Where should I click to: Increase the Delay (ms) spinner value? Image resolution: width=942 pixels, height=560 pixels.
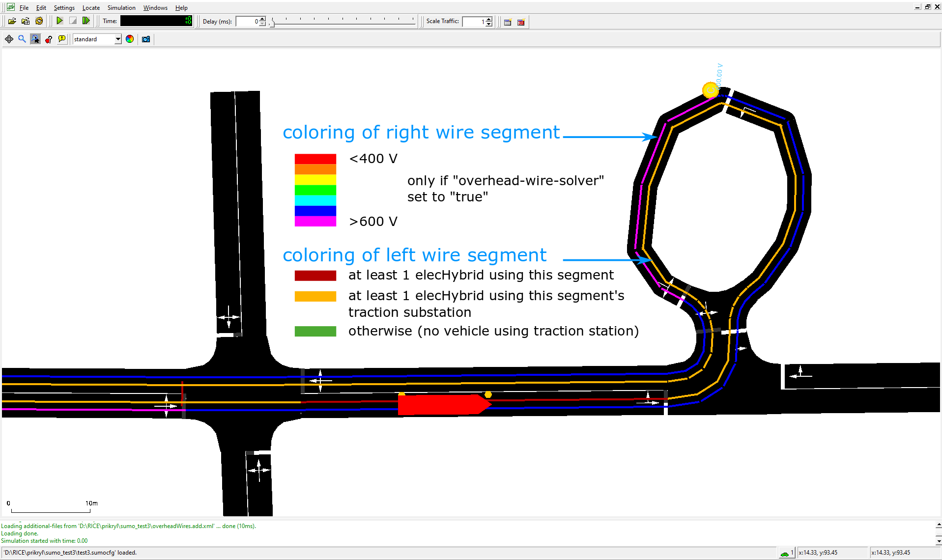[x=262, y=19]
